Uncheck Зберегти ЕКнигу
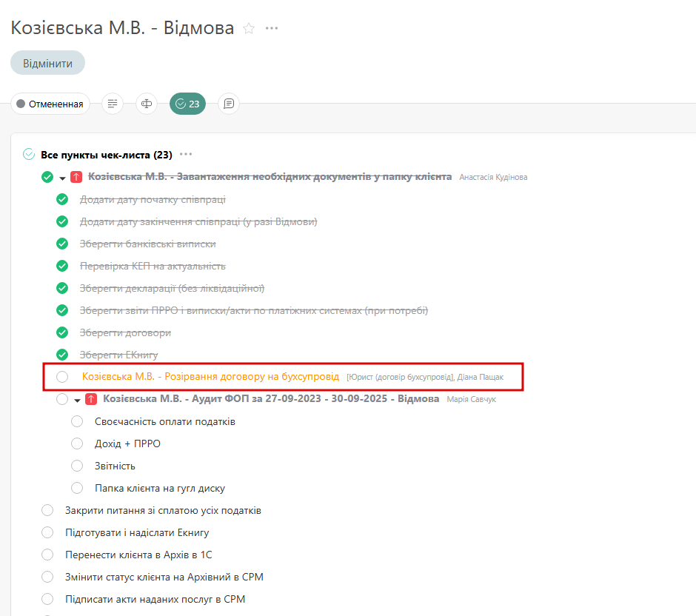This screenshot has height=616, width=696. coord(62,355)
